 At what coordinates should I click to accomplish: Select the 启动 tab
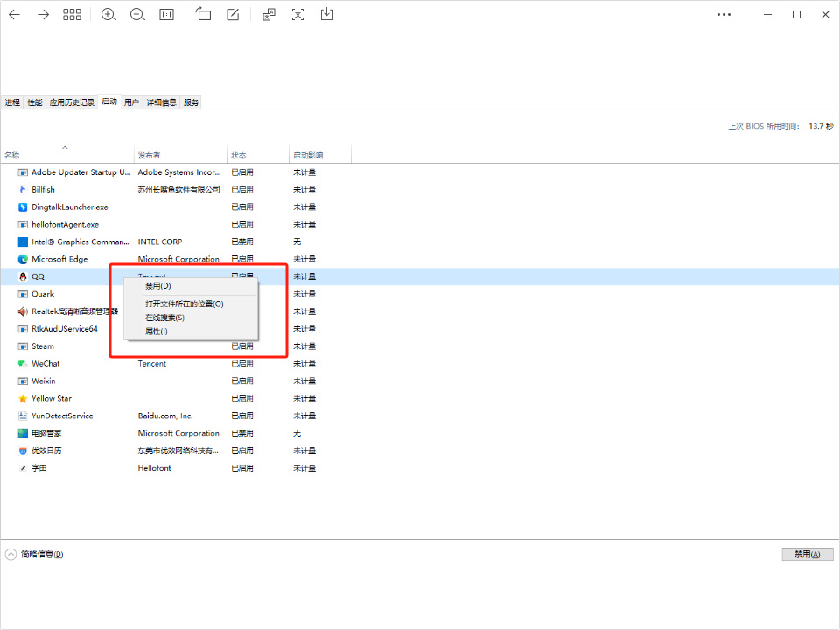tap(109, 101)
